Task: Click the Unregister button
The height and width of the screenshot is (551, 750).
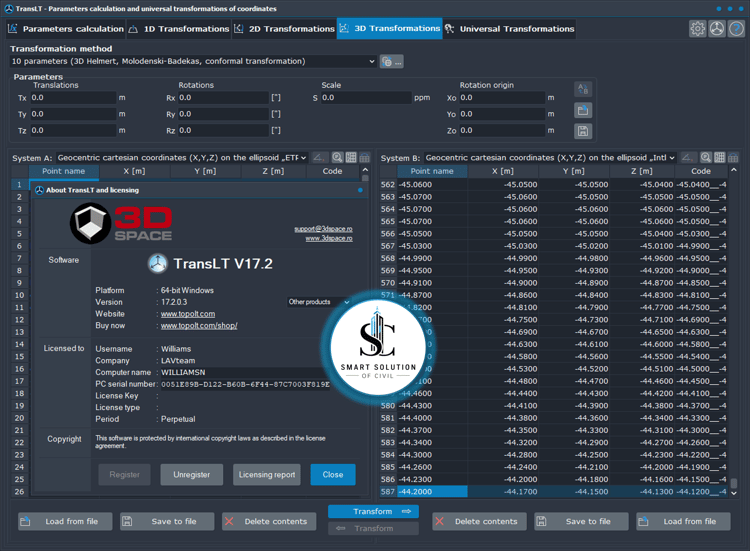Action: (191, 474)
